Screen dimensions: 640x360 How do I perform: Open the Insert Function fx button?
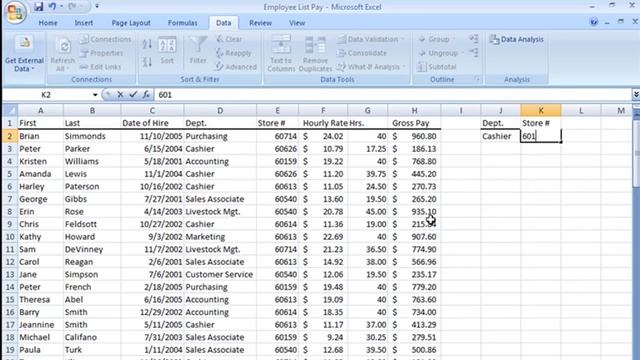coord(146,95)
